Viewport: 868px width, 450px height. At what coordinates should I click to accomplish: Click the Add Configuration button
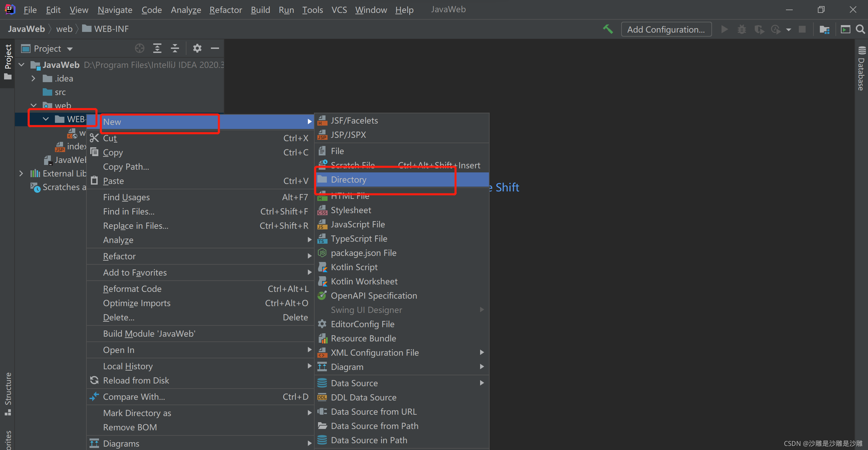pos(666,29)
